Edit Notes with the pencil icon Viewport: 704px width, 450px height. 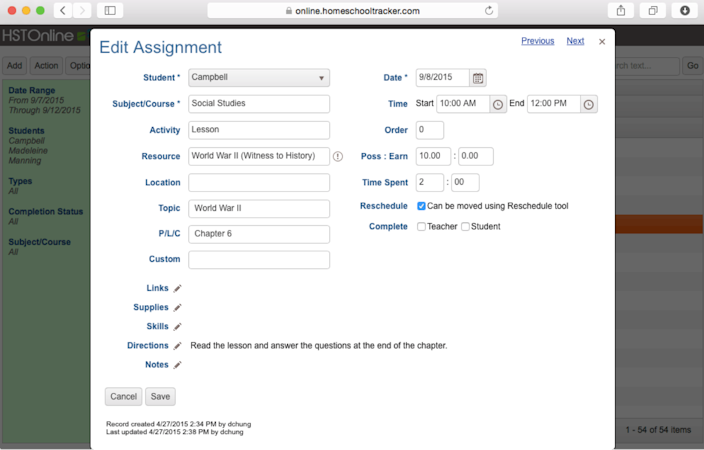177,365
